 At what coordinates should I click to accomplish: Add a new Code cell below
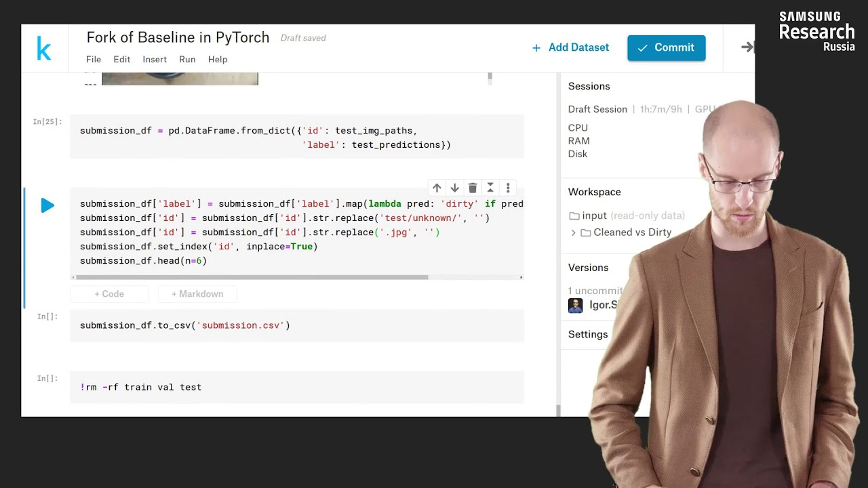tap(109, 293)
